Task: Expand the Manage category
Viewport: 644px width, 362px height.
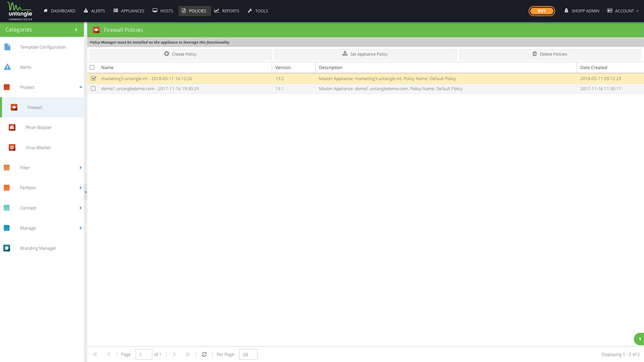Action: point(81,228)
